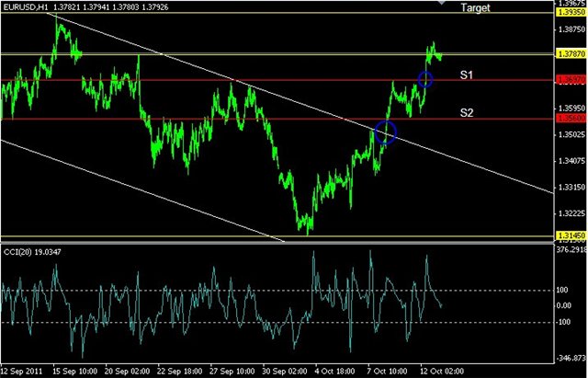The width and height of the screenshot is (588, 378).
Task: Click the 22 Sep 18:00 time label
Action: (183, 370)
